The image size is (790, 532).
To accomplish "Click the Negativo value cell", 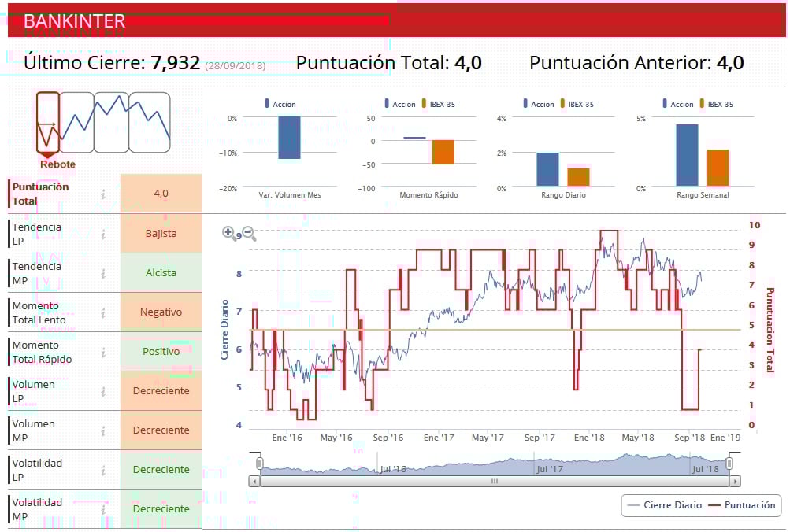I will coord(161,312).
